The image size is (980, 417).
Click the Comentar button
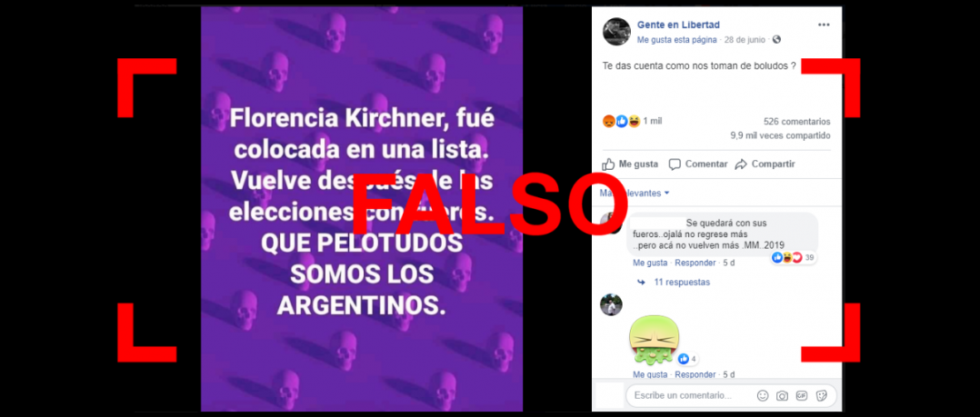[698, 164]
